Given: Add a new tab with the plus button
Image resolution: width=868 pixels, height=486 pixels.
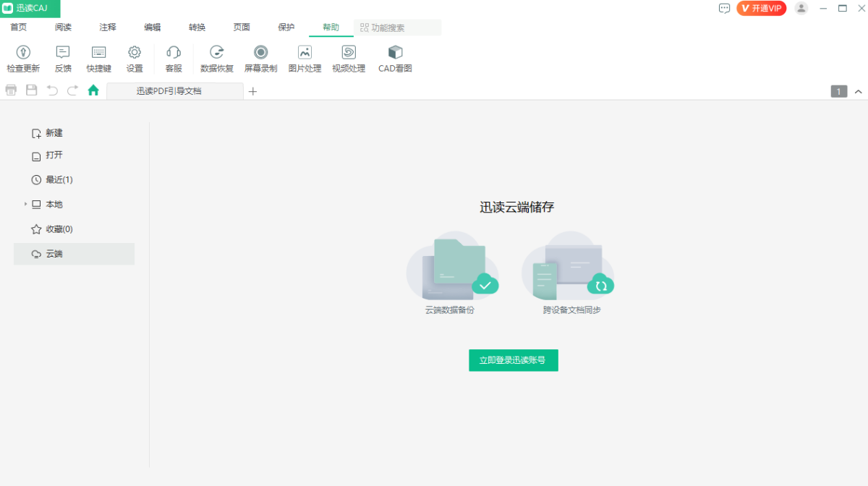Looking at the screenshot, I should coord(253,91).
